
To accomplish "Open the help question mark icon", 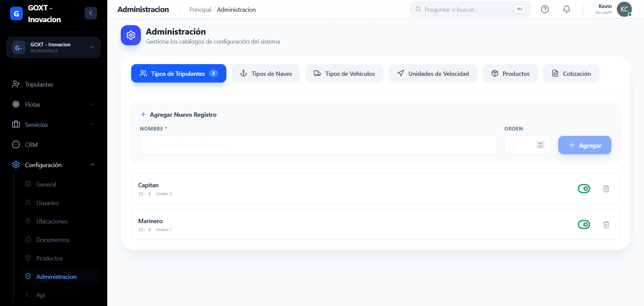I will coord(545,9).
